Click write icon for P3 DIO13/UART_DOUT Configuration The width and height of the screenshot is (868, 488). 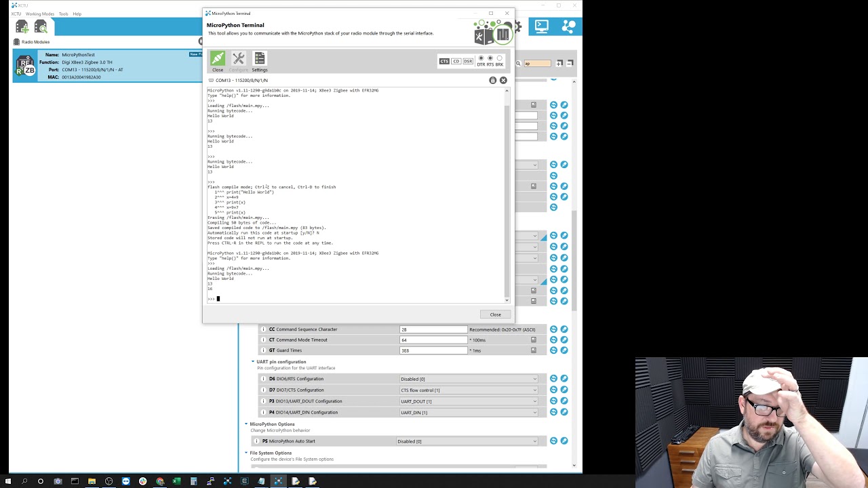point(564,401)
